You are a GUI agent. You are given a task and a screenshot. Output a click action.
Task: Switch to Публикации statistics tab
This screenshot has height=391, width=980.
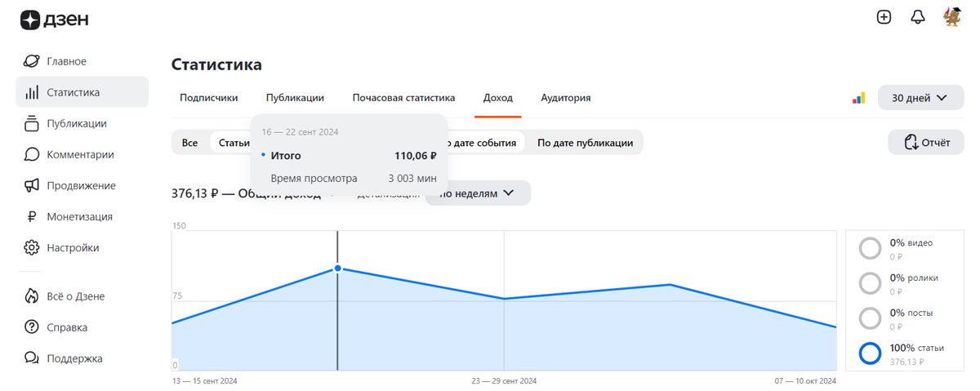(295, 98)
